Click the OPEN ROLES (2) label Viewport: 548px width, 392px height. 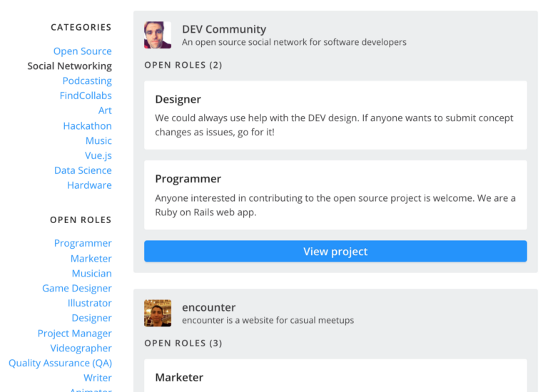(183, 66)
